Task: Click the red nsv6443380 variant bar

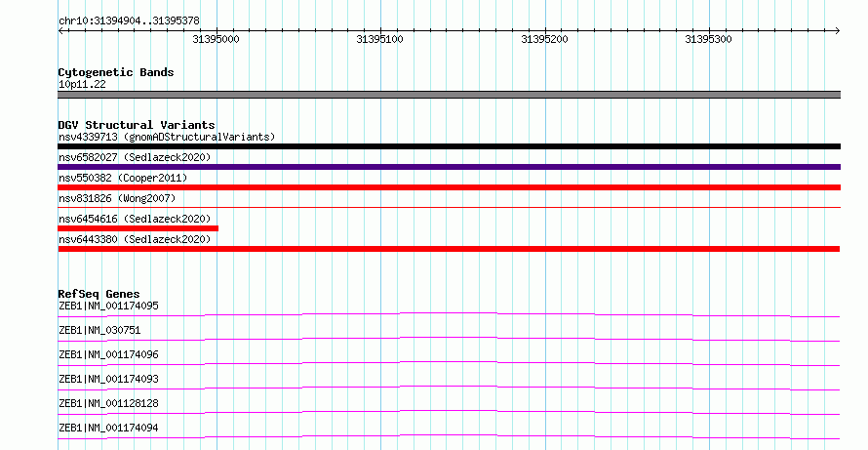Action: [x=449, y=249]
